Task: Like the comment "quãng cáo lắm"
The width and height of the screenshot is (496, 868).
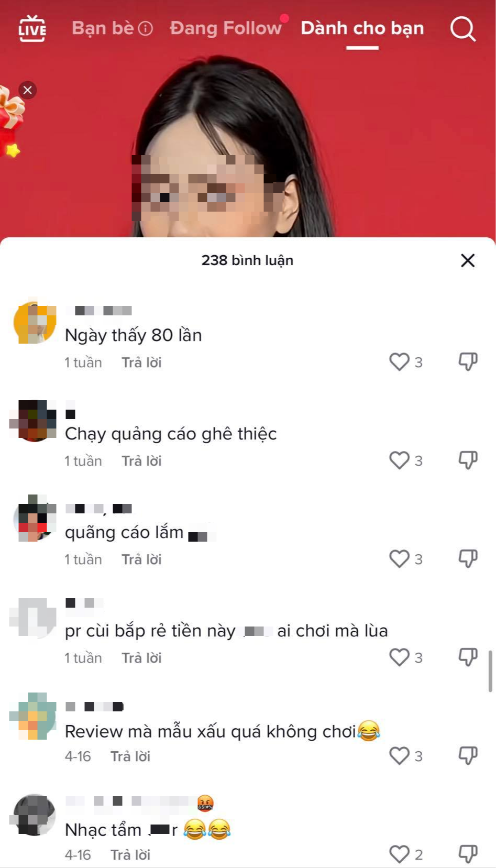Action: pyautogui.click(x=399, y=559)
